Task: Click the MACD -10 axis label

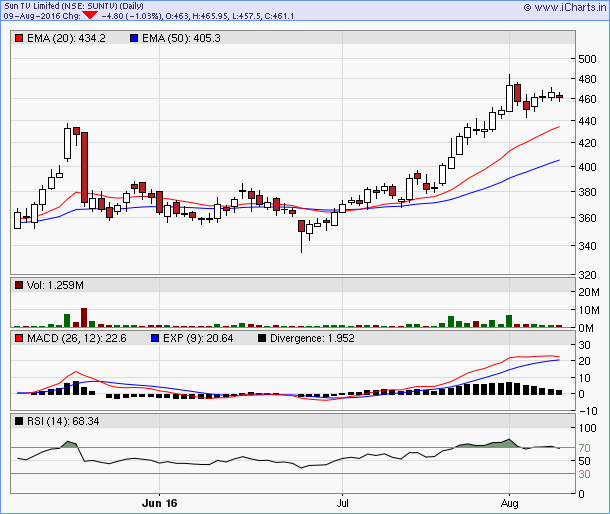Action: point(588,411)
